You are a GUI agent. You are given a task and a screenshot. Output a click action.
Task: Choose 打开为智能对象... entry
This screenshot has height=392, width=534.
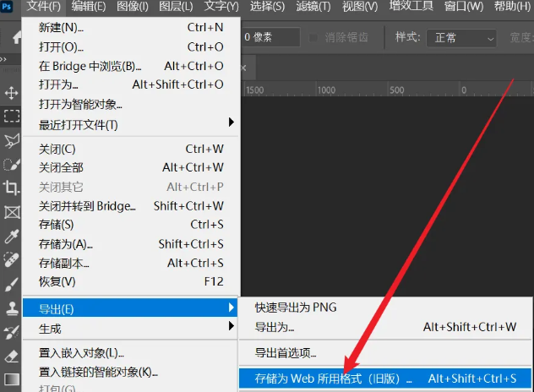pyautogui.click(x=131, y=104)
